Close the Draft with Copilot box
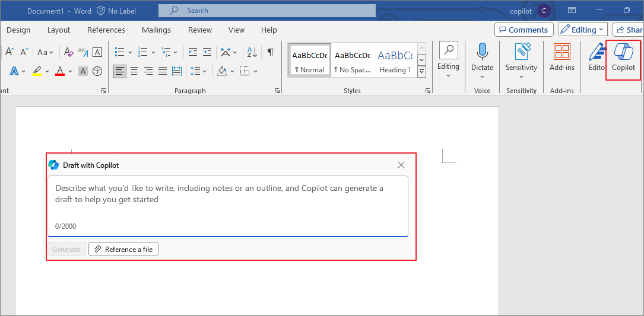 pos(401,165)
